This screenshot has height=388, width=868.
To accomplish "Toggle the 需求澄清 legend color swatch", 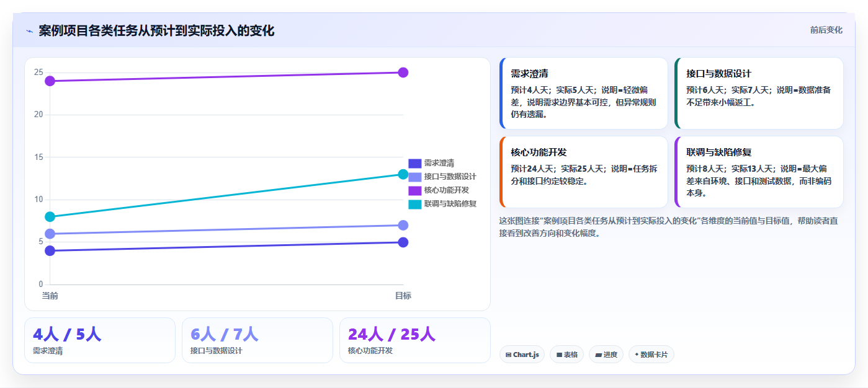I will pos(414,163).
